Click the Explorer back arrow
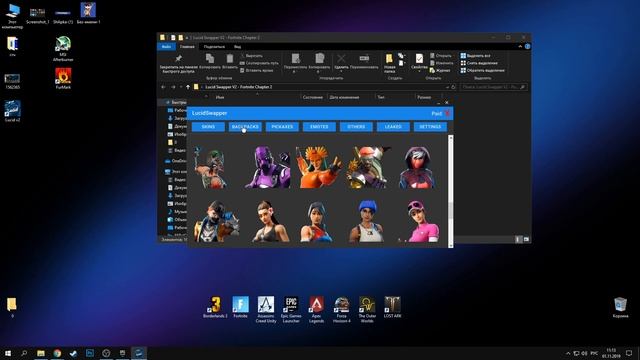The height and width of the screenshot is (360, 640). click(x=163, y=87)
